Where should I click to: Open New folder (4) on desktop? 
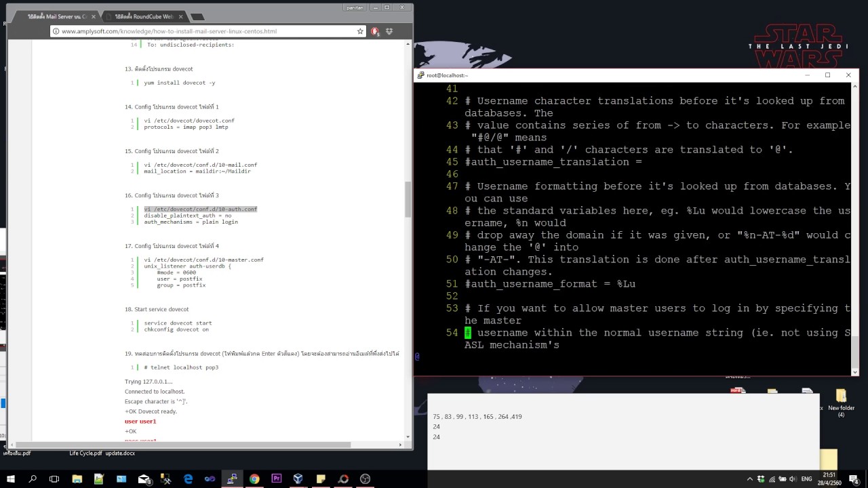841,402
